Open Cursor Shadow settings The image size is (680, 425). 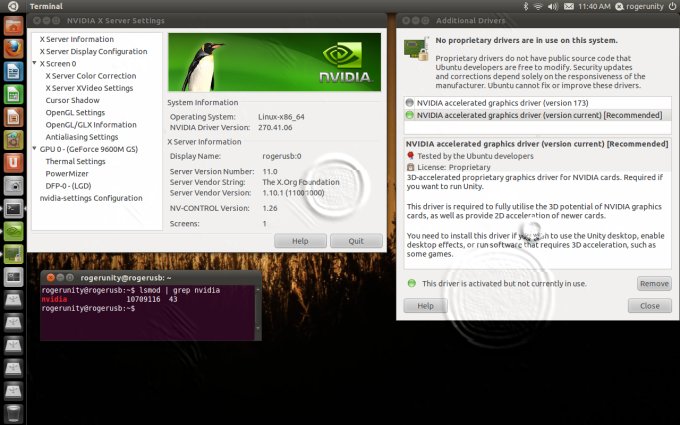tap(72, 100)
